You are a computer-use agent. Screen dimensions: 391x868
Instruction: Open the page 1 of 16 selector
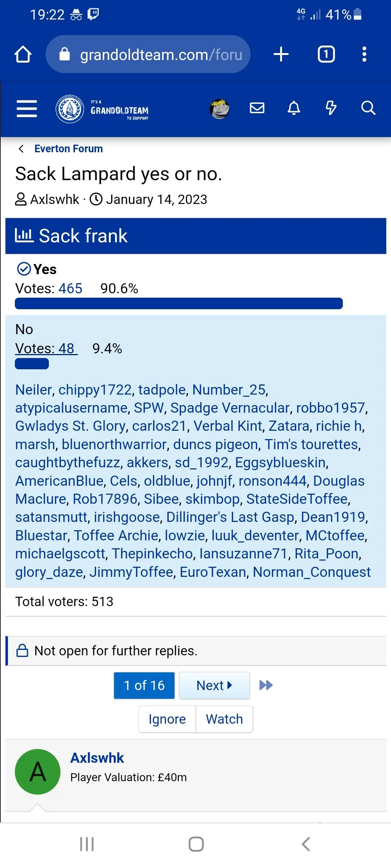coord(144,685)
